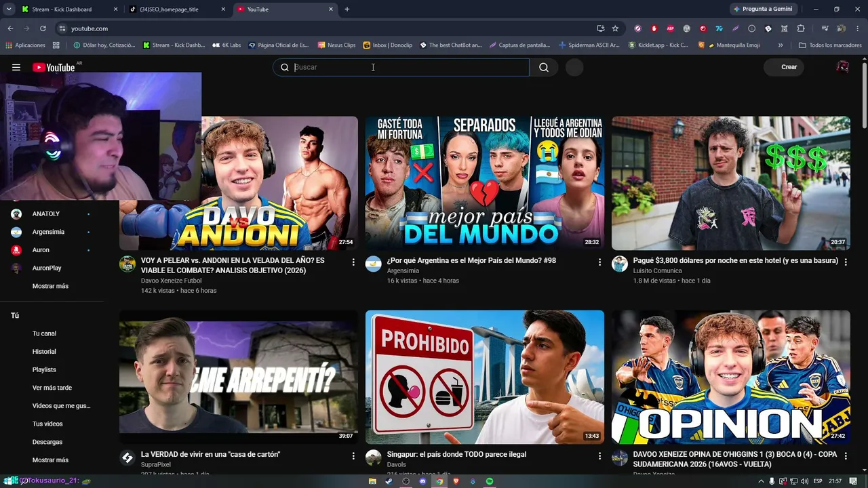This screenshot has width=868, height=488.
Task: Open the Spotify icon in the taskbar
Action: (x=490, y=481)
